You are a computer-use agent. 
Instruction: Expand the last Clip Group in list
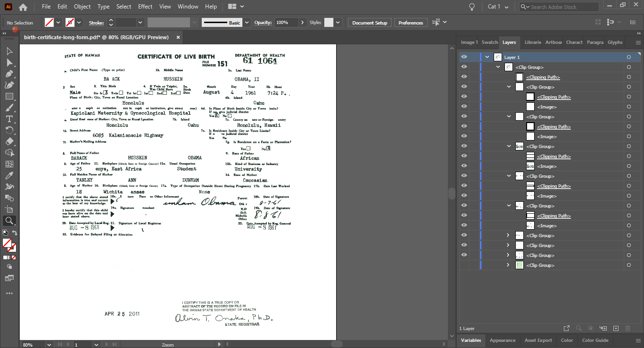point(508,265)
